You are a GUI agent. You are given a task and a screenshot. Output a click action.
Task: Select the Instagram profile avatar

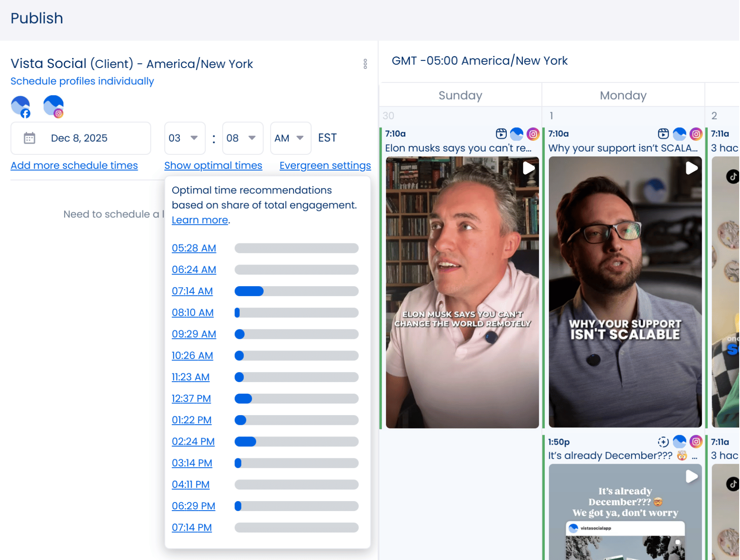click(54, 107)
